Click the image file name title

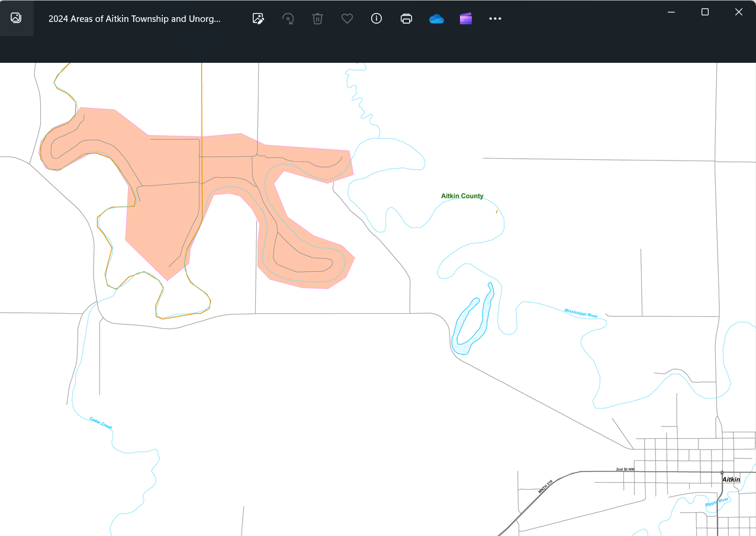[x=134, y=18]
